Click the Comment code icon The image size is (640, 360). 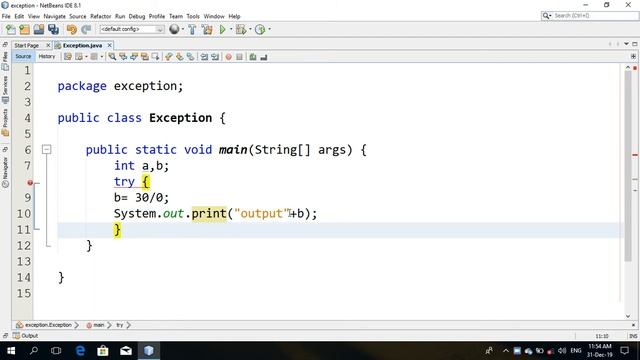click(x=253, y=57)
